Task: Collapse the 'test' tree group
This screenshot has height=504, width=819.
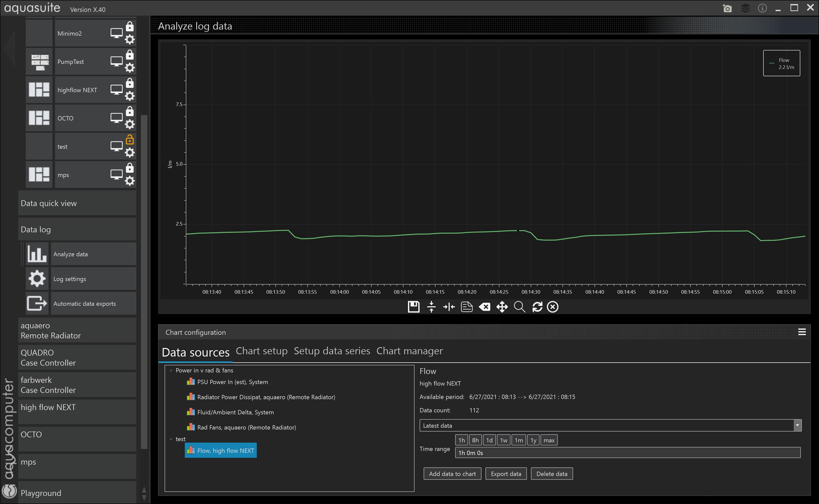Action: (171, 439)
